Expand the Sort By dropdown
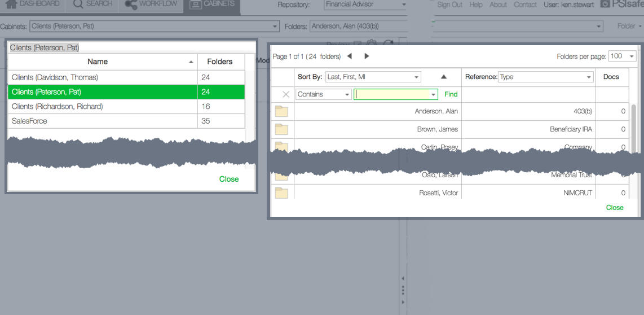Image resolution: width=644 pixels, height=315 pixels. [373, 77]
